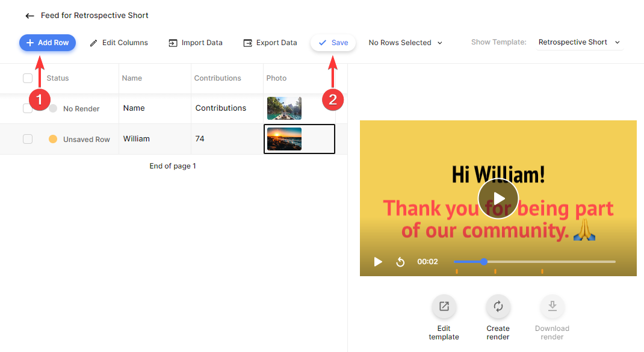Check the Unsaved Row checkbox
Image resolution: width=644 pixels, height=352 pixels.
pos(28,139)
